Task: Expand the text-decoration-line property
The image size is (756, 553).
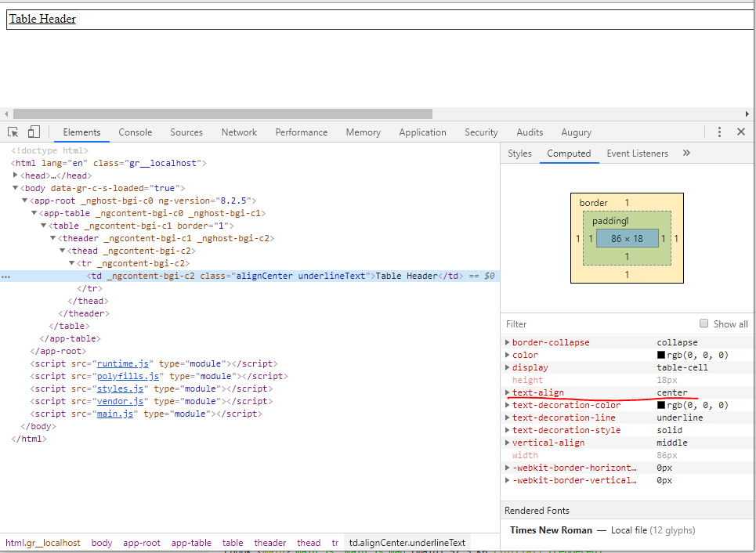Action: pos(507,417)
